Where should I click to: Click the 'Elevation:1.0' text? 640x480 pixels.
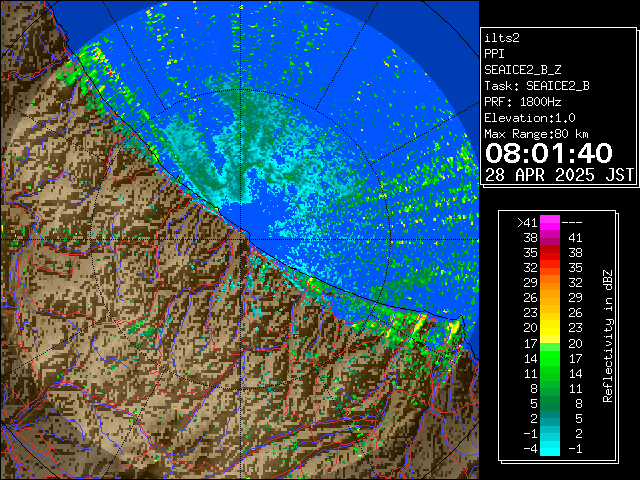(530, 118)
